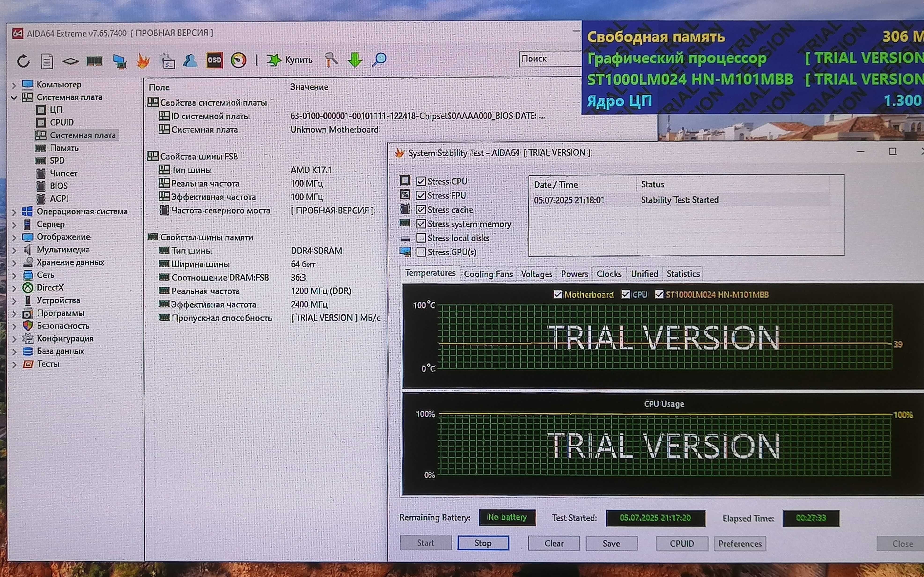
Task: Switch to the Powers tab
Action: (574, 274)
